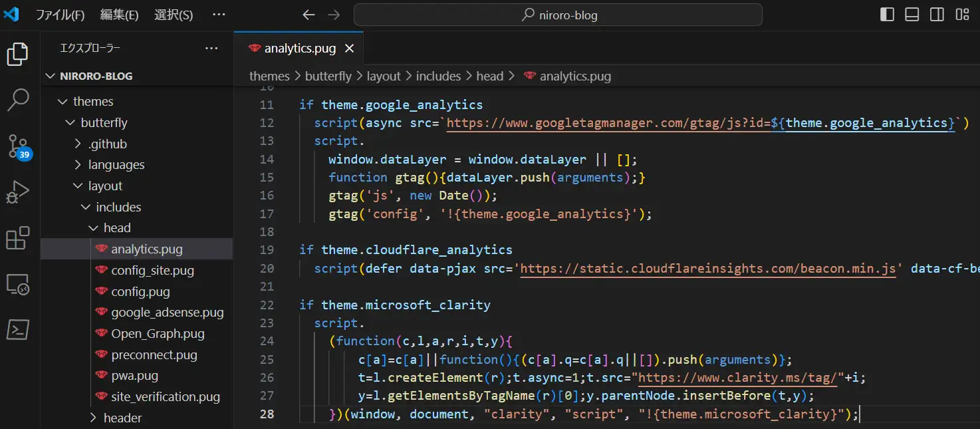Open config_site.pug in the file tree

point(152,271)
